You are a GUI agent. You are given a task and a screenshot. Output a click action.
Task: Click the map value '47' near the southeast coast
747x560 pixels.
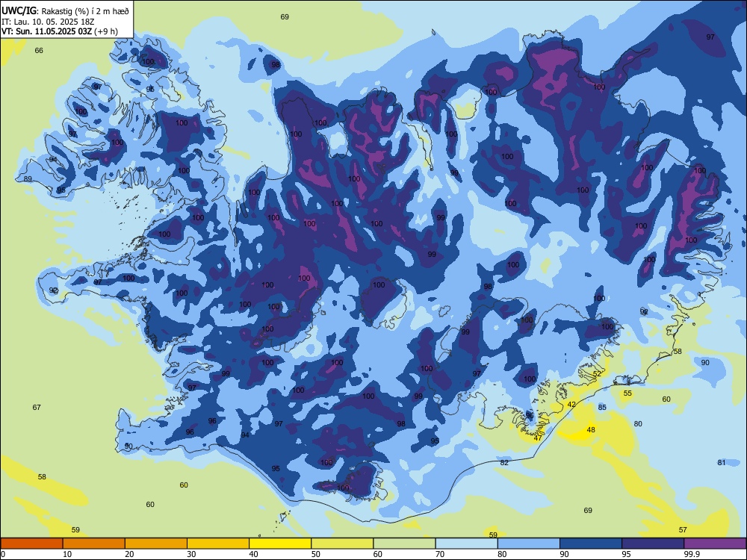538,438
